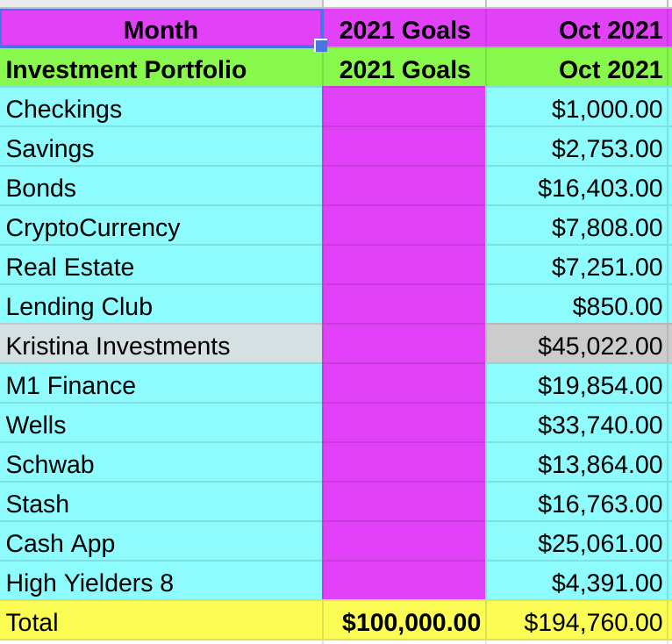Click the fill handle of the Month cell
The height and width of the screenshot is (644, 672).
coord(321,46)
